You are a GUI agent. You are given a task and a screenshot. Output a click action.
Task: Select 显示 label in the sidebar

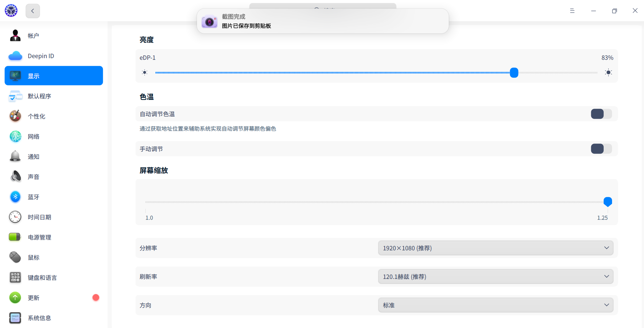click(x=34, y=76)
